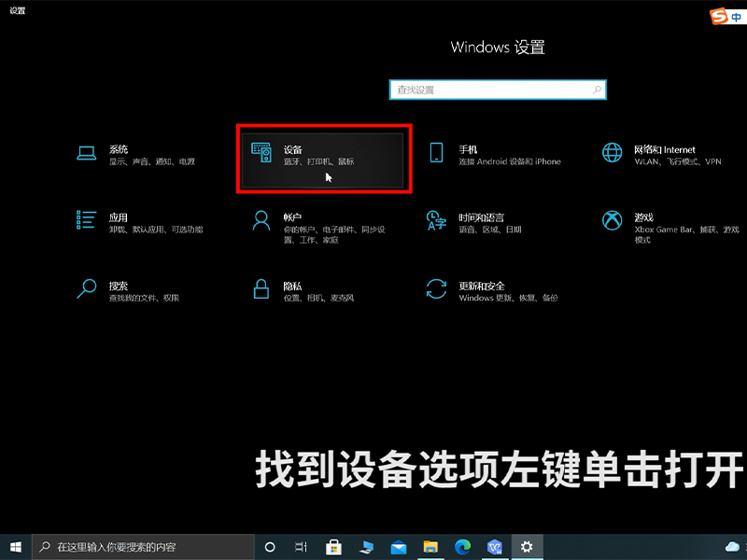Open Time & Language (时间和语言) icon
Image resolution: width=747 pixels, height=560 pixels.
pos(436,220)
